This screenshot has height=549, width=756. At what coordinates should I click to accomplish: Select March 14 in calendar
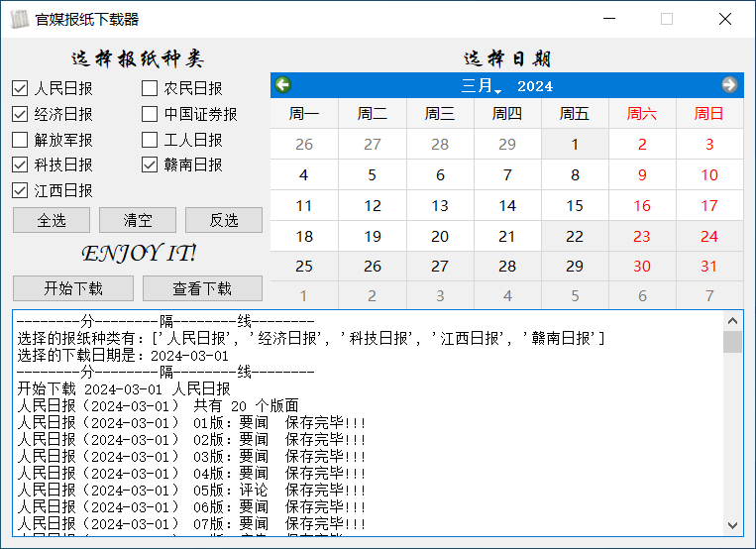507,205
